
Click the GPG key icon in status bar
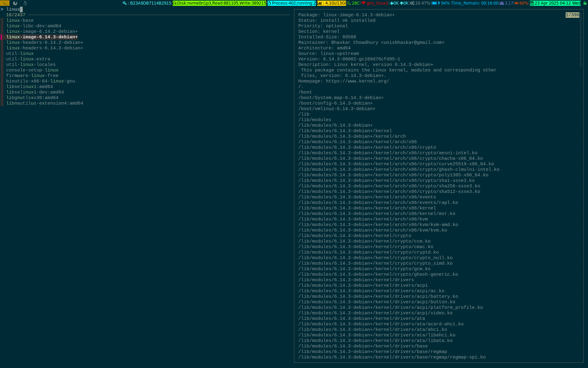tap(125, 3)
